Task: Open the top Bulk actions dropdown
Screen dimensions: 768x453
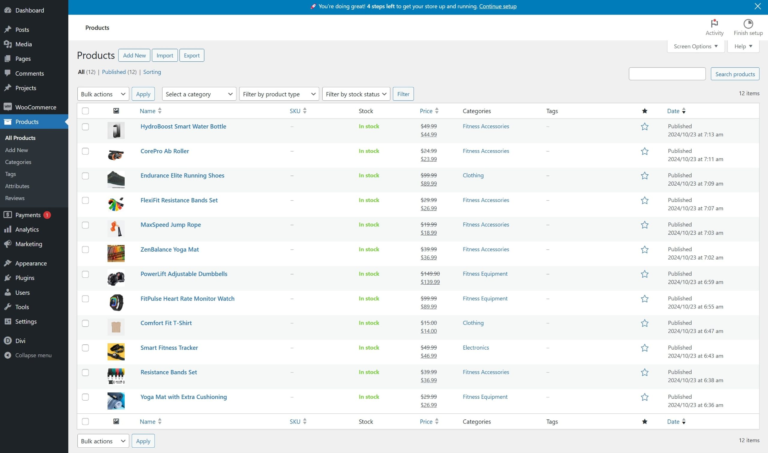Action: pyautogui.click(x=103, y=94)
